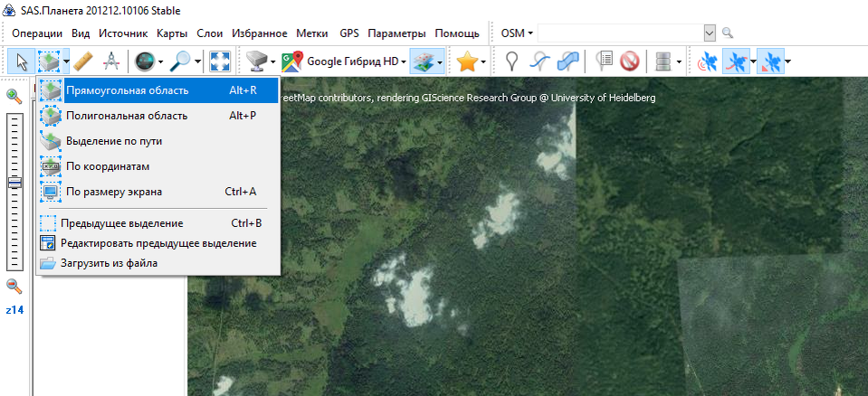The height and width of the screenshot is (396, 868).
Task: Select Предыдущее выделение menu entry
Action: tap(158, 223)
